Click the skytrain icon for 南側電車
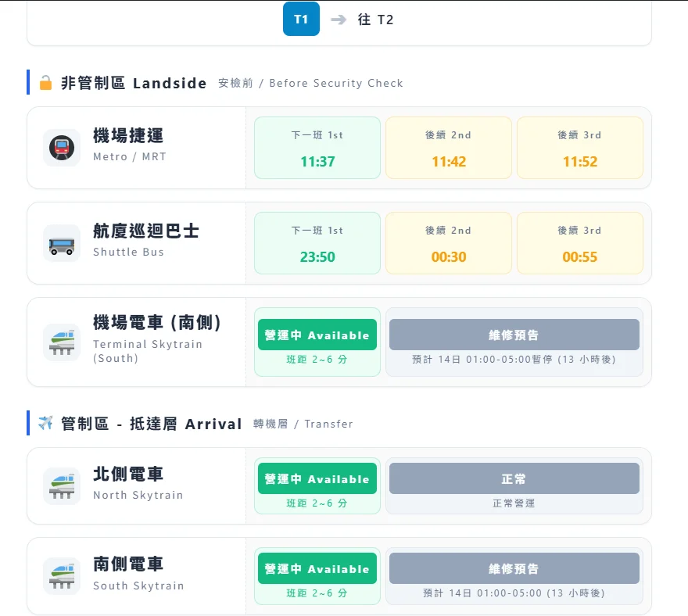 tap(62, 576)
